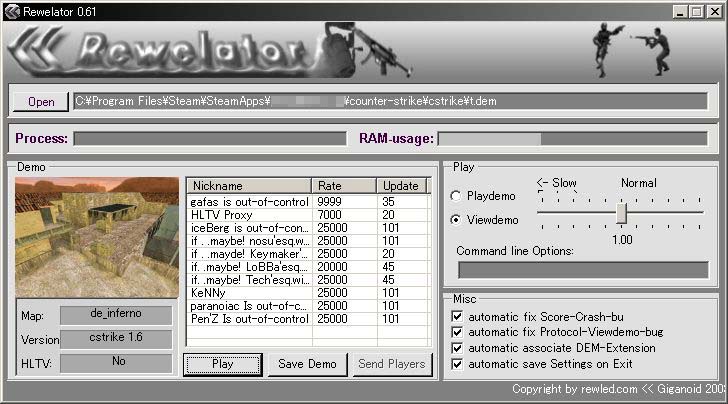
Task: Click the HLTV value 'No'
Action: (116, 362)
